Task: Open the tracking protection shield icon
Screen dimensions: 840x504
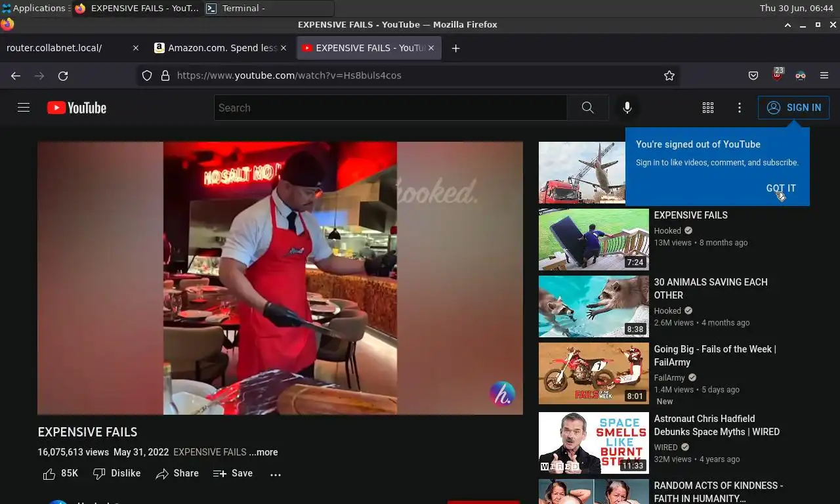Action: (x=147, y=75)
